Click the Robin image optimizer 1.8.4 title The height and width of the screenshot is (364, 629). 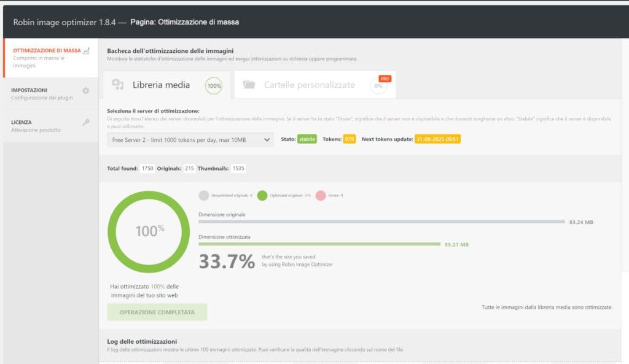pyautogui.click(x=64, y=23)
